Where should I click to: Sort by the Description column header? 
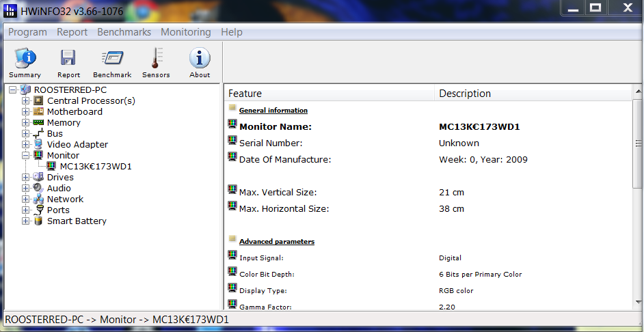(533, 94)
